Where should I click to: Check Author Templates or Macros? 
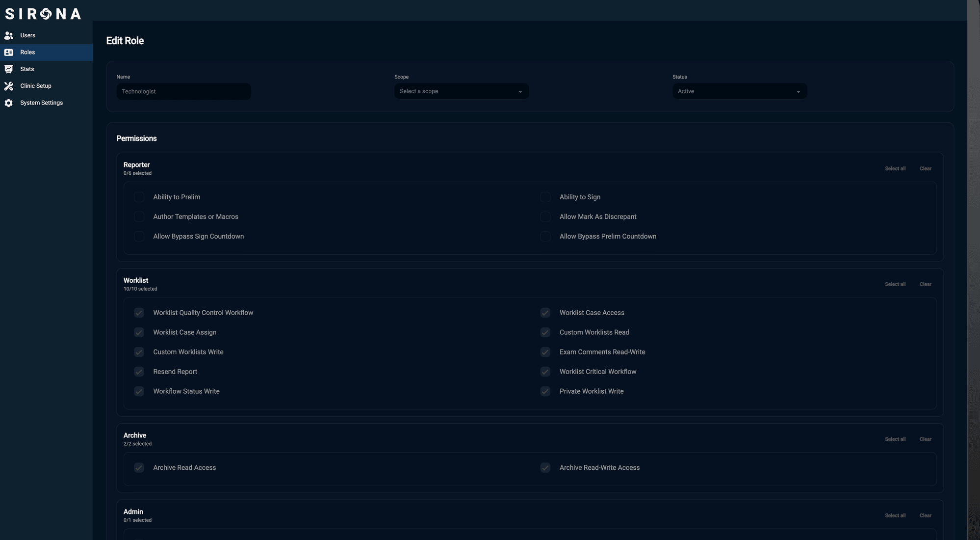[x=139, y=217]
